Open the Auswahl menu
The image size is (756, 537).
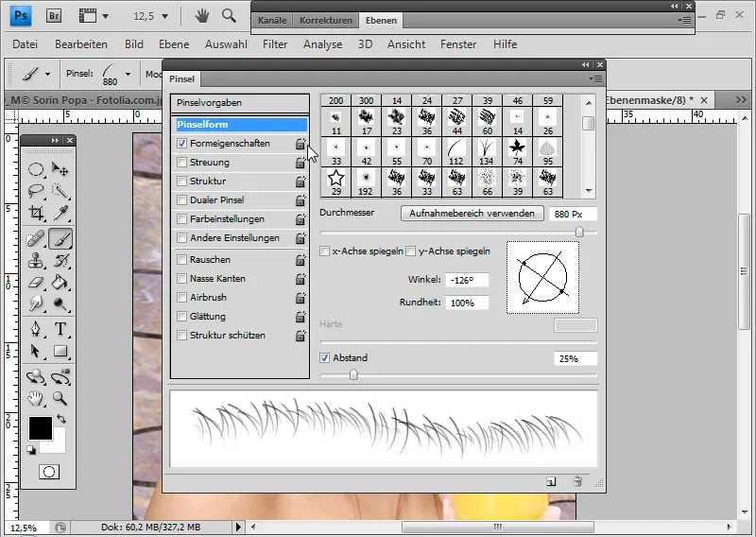click(x=226, y=43)
